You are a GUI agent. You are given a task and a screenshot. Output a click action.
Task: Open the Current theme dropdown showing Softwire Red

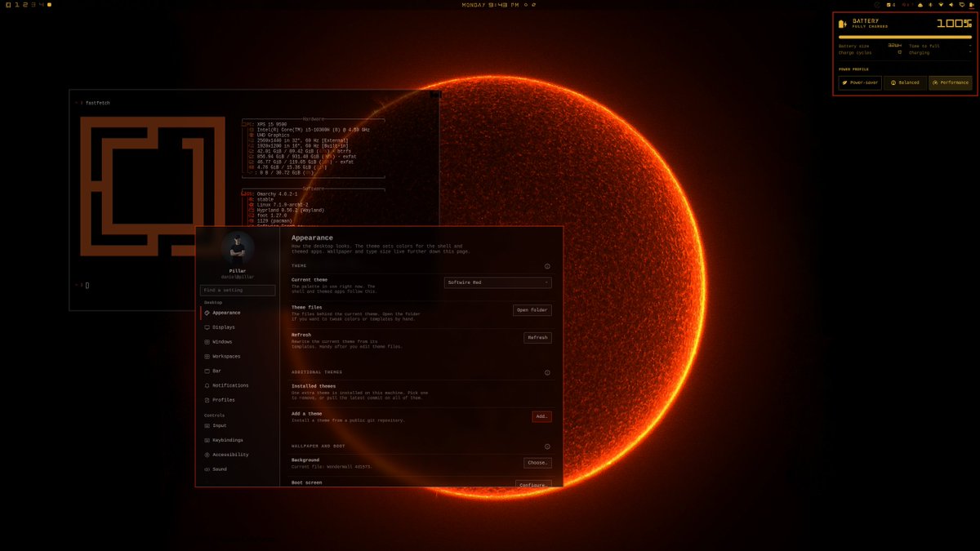498,282
